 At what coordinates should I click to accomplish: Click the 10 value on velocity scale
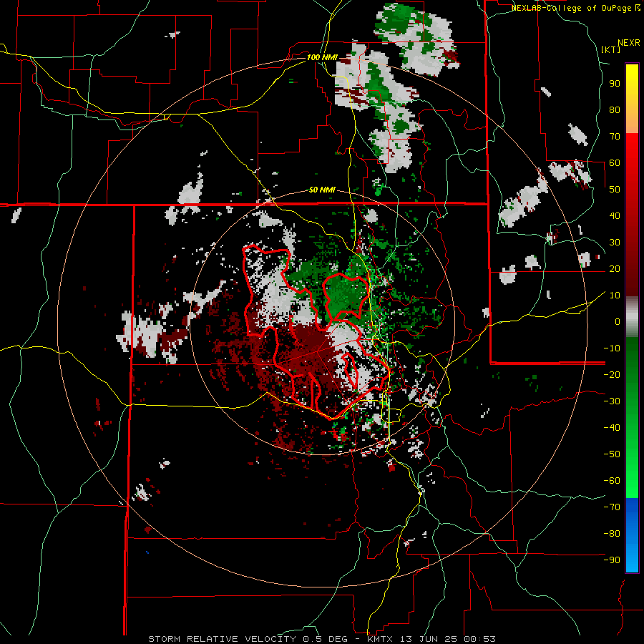click(615, 296)
